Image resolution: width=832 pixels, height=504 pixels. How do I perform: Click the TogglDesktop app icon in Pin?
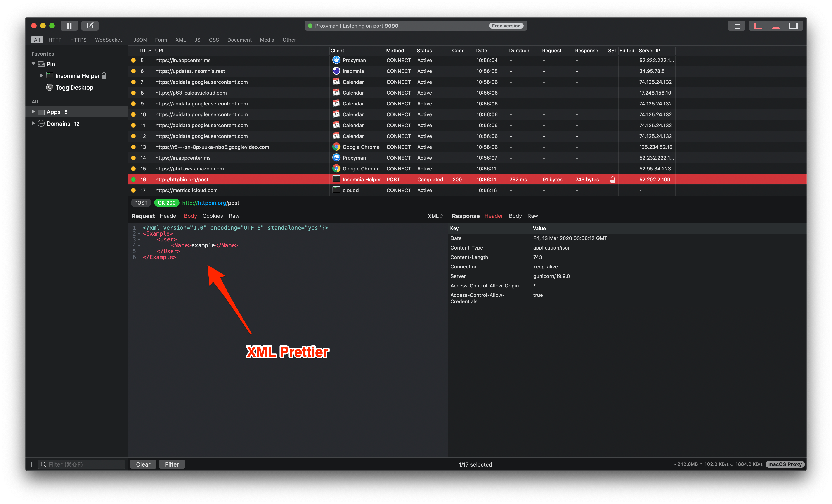coord(50,87)
